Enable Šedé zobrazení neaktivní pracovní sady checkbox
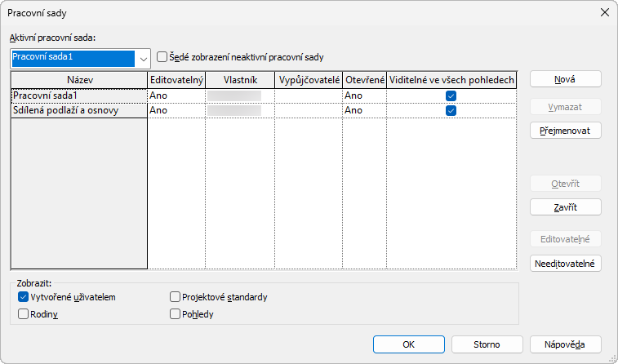 click(x=162, y=57)
